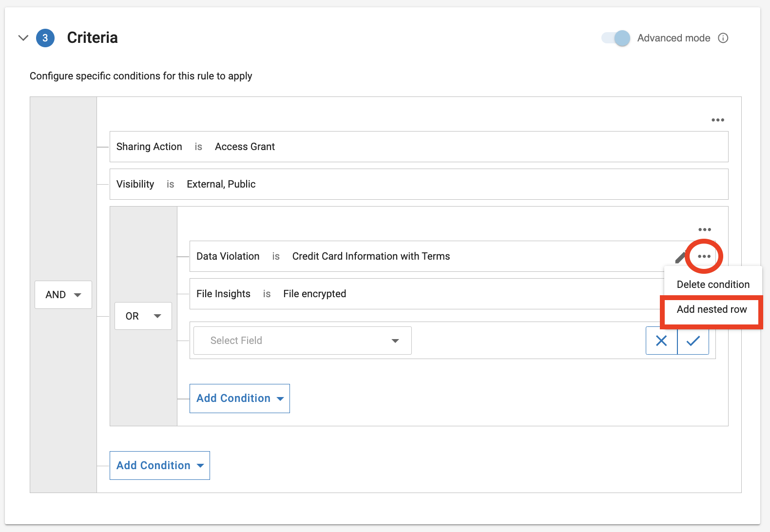Click the circled three-dots on Data Violation row
The image size is (770, 532).
point(704,256)
